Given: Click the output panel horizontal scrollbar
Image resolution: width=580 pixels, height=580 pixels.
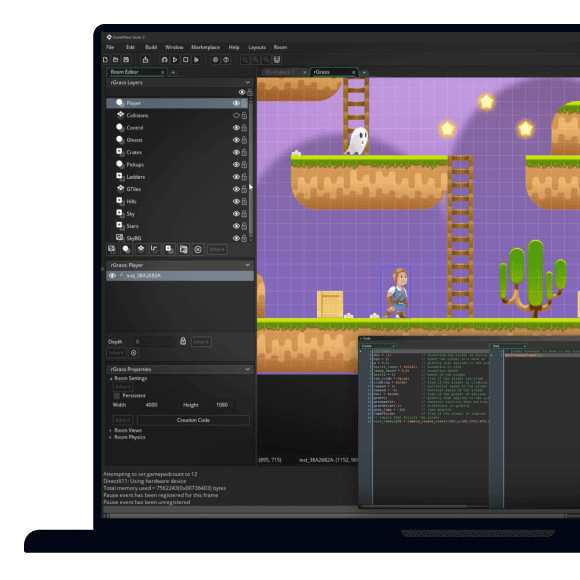Looking at the screenshot, I should pos(337,516).
